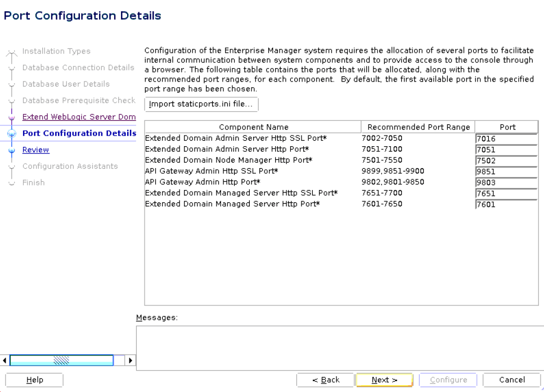Click the Extend WebLogic Server Dom step icon
Image resolution: width=544 pixels, height=392 pixels.
point(12,117)
